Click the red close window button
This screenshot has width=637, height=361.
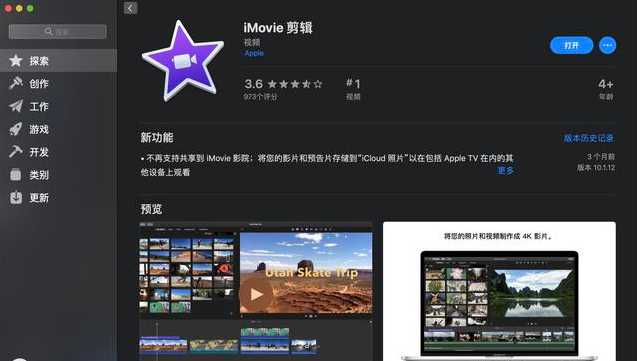[8, 8]
